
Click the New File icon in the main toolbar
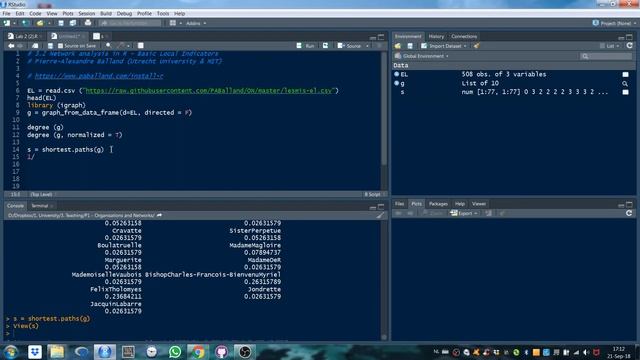(7, 23)
